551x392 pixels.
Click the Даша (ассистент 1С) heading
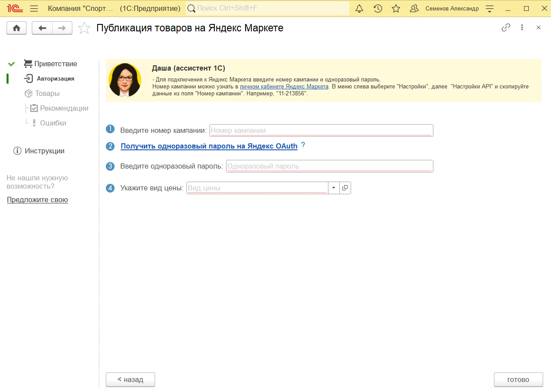(x=189, y=68)
